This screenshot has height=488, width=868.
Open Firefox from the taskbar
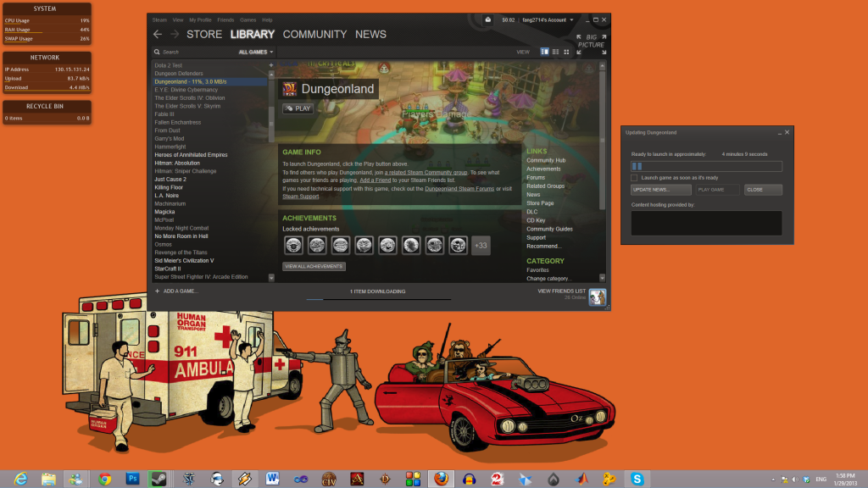(441, 480)
